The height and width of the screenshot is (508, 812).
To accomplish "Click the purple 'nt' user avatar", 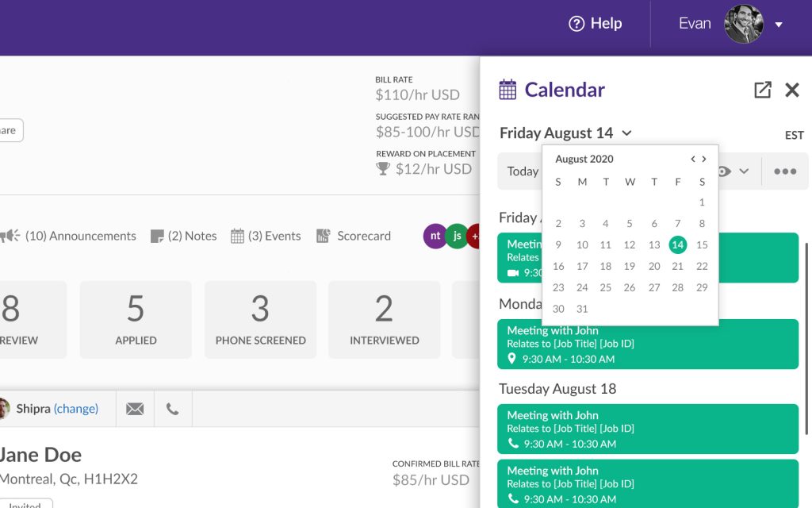I will coord(435,236).
